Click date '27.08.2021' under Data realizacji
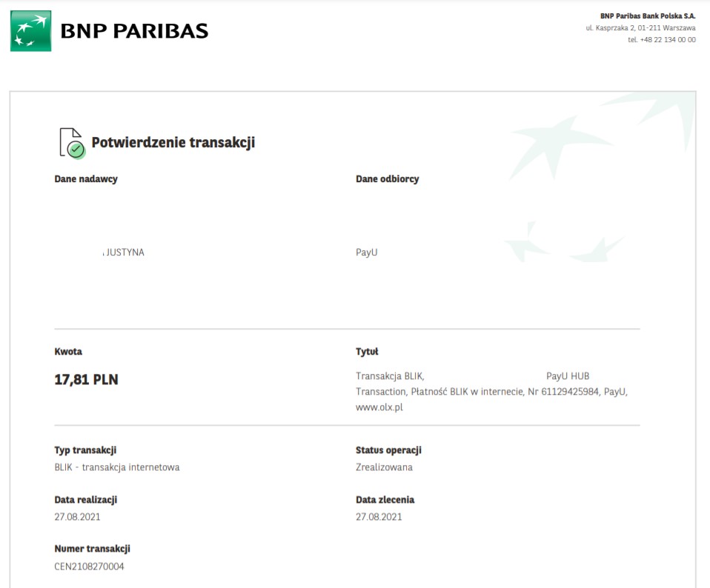 [77, 517]
